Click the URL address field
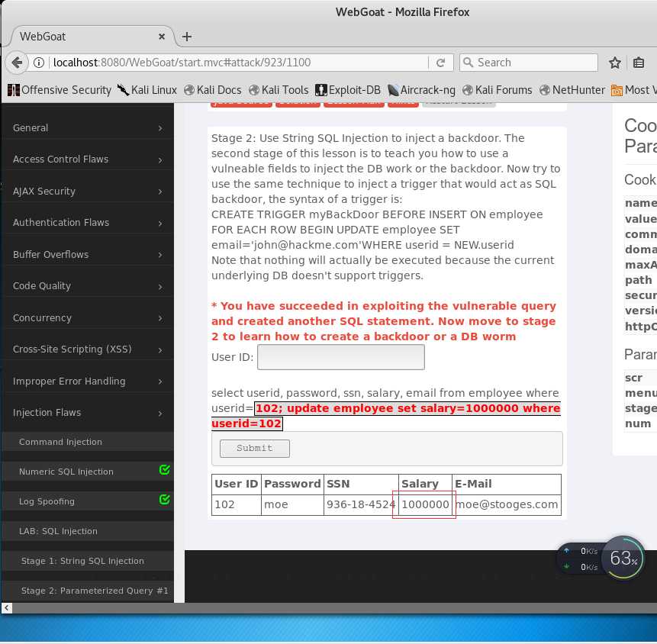The image size is (657, 644). [239, 63]
